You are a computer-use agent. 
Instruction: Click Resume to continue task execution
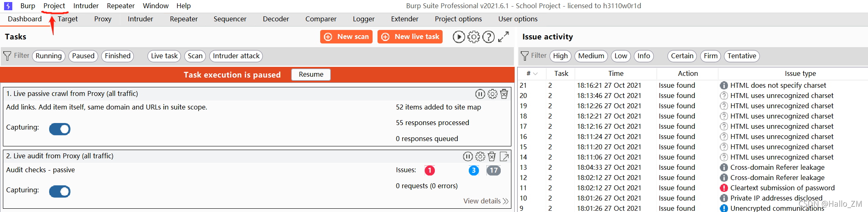[311, 75]
